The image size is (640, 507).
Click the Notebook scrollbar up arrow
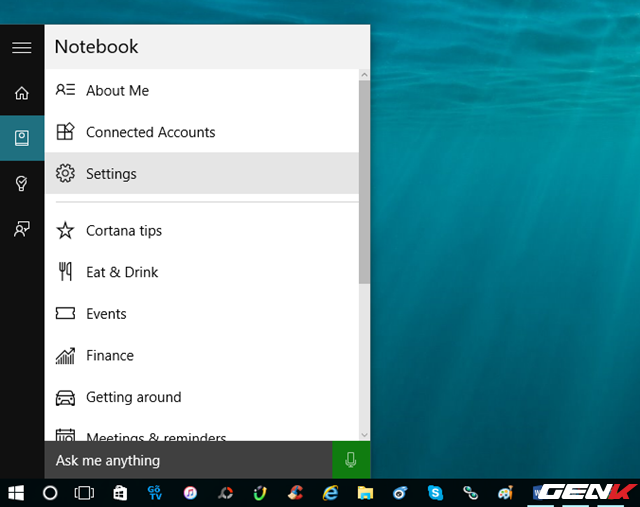pyautogui.click(x=364, y=75)
